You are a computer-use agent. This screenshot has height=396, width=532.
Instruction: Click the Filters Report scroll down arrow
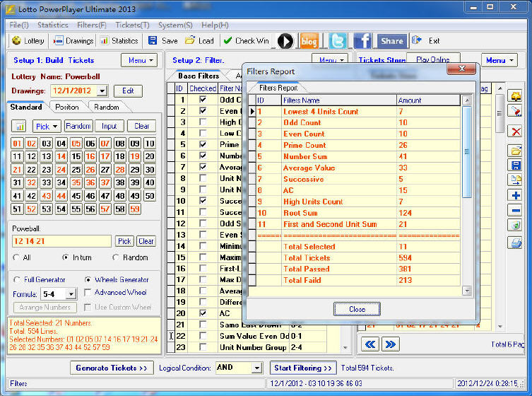click(x=467, y=291)
